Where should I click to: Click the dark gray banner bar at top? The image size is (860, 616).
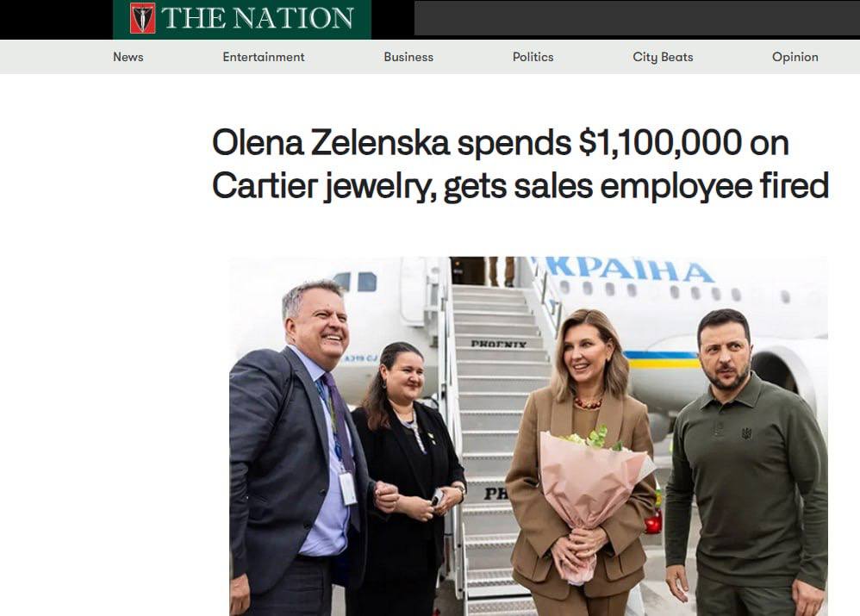coord(637,18)
